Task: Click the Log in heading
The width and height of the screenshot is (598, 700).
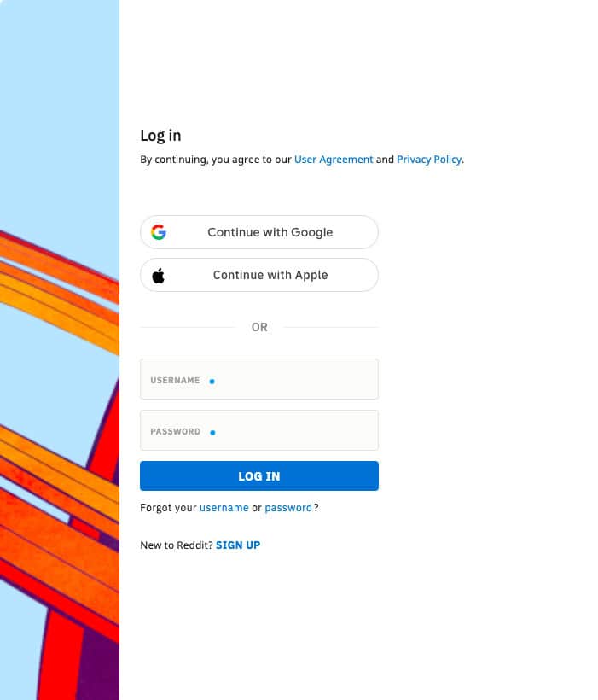Action: point(160,136)
